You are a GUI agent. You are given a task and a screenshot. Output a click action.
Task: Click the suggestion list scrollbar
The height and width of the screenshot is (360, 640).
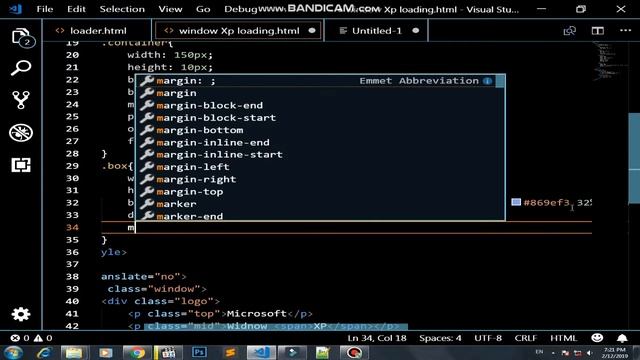coord(500,81)
